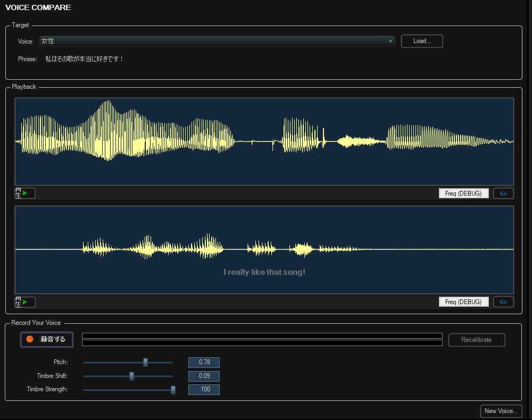Image resolution: width=532 pixels, height=420 pixels.
Task: Select the Voice combo box showing 女性
Action: (217, 41)
